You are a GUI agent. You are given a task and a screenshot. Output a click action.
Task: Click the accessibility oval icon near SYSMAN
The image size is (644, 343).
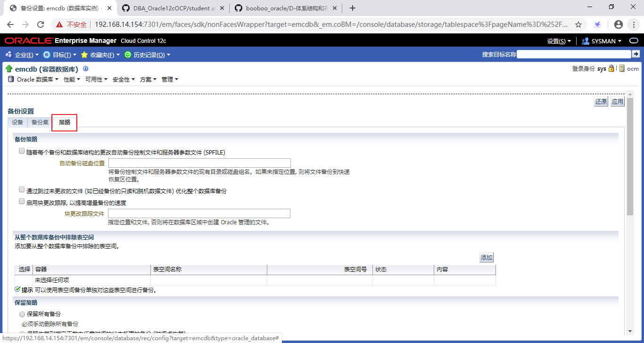point(634,41)
